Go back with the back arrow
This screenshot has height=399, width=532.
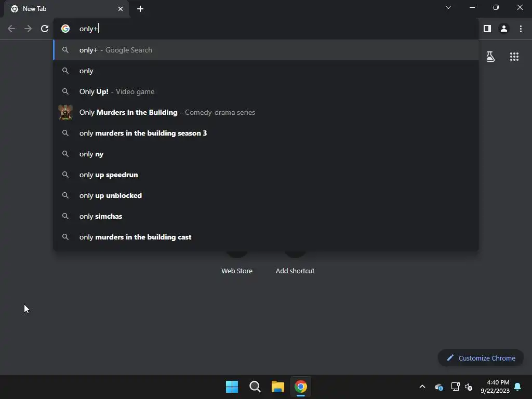pyautogui.click(x=11, y=29)
